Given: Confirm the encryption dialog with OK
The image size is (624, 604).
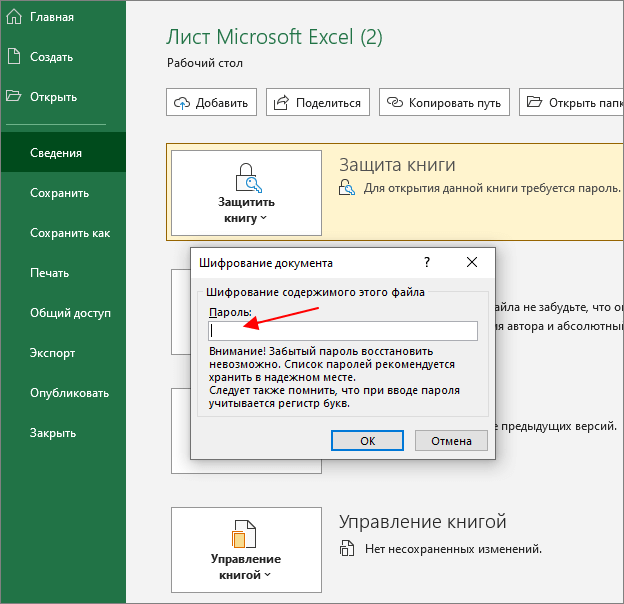Looking at the screenshot, I should click(x=367, y=441).
